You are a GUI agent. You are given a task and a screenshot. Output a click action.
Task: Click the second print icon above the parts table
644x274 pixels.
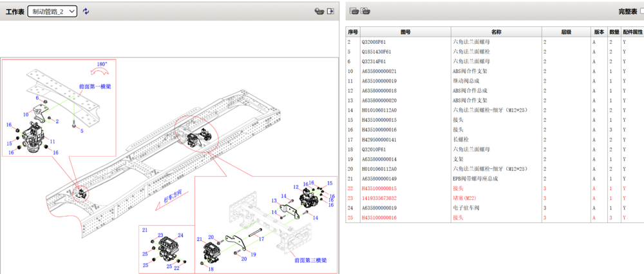[366, 11]
